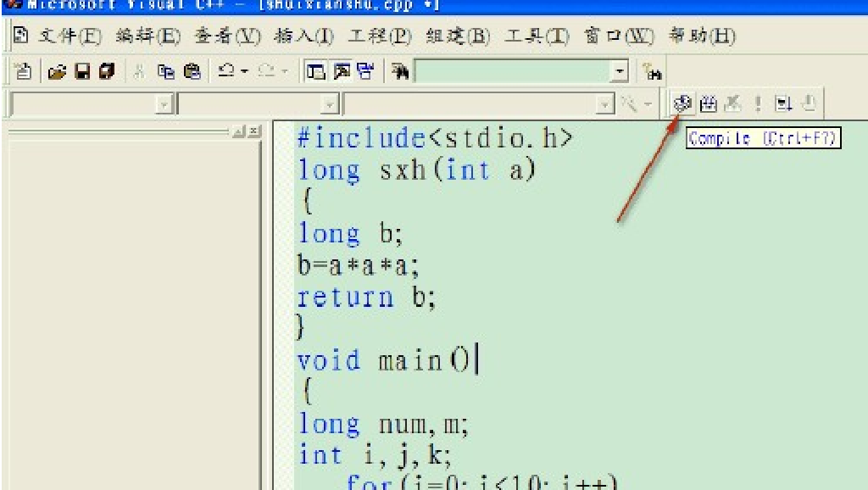Click the '#include<stdio.h>' code line
The height and width of the screenshot is (490, 868).
[435, 138]
